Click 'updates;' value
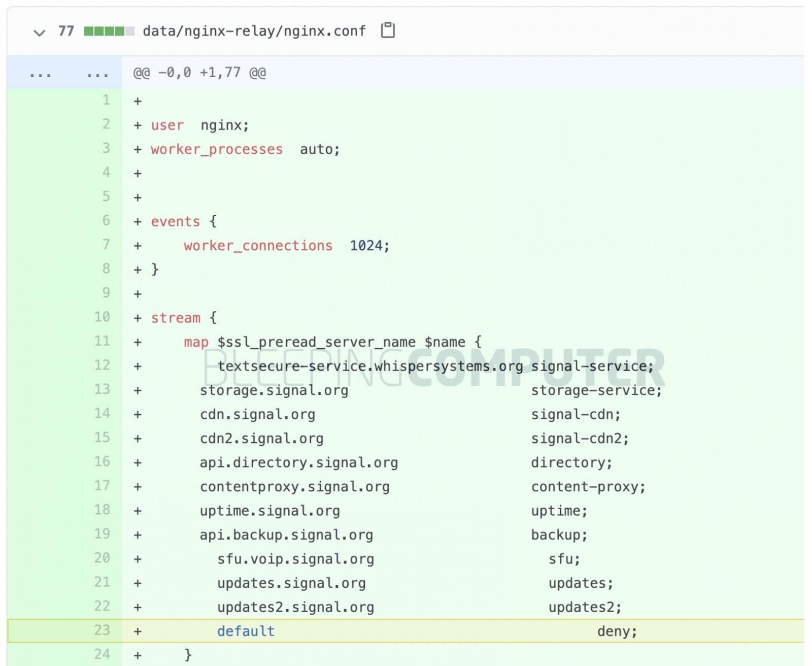 tap(581, 583)
